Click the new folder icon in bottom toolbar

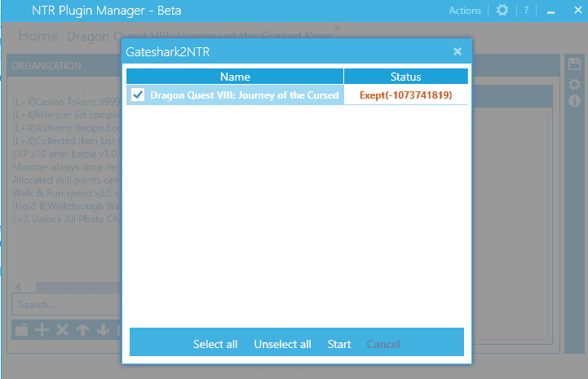click(21, 330)
